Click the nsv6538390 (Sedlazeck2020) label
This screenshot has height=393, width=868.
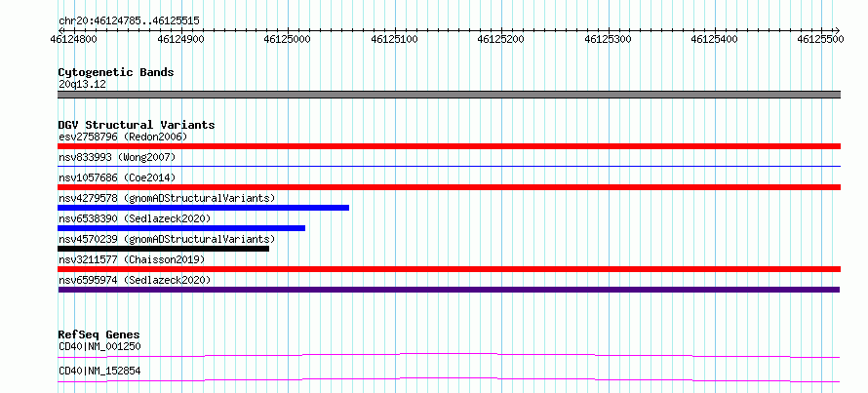tap(135, 218)
